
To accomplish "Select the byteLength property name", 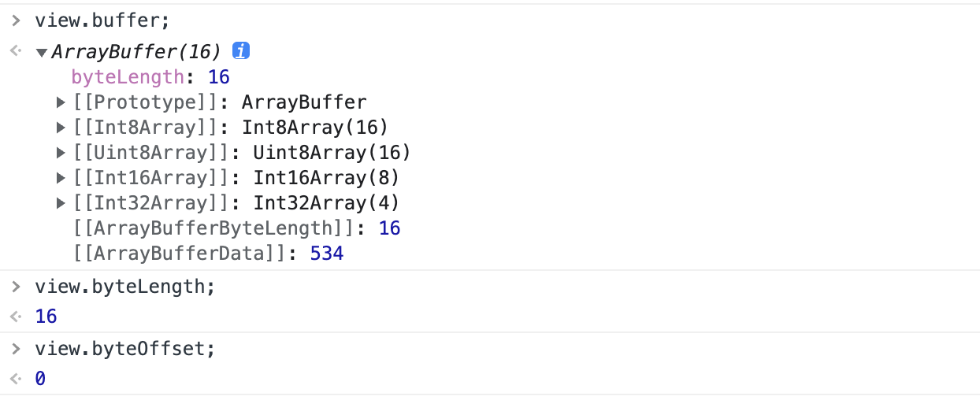I will pyautogui.click(x=128, y=77).
